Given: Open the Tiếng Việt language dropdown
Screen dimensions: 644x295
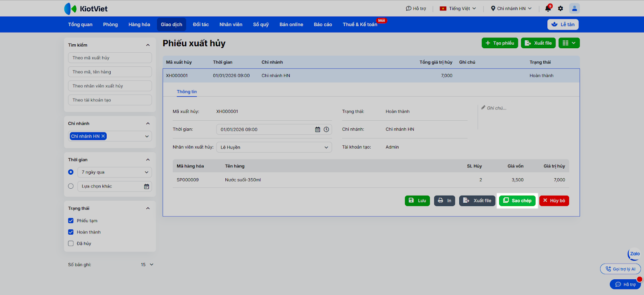Looking at the screenshot, I should (x=458, y=8).
